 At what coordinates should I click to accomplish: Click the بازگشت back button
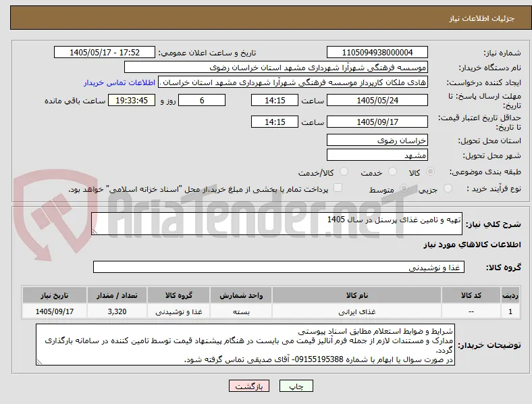[x=249, y=386]
